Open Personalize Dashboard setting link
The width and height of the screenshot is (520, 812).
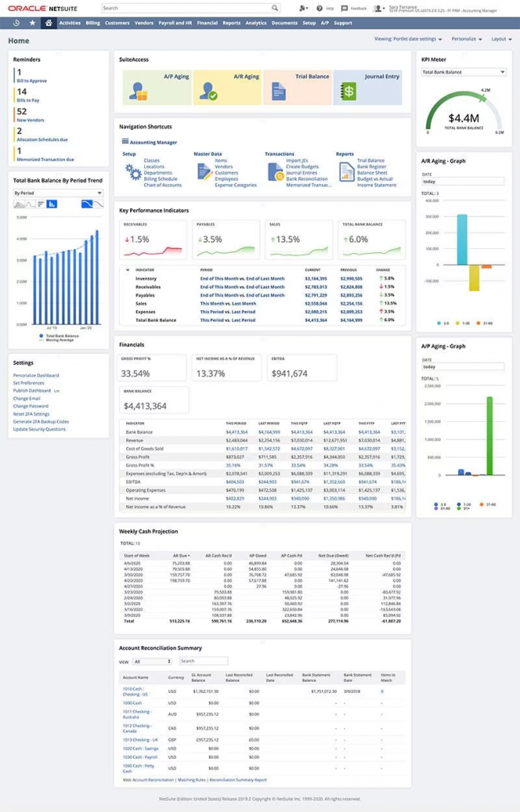(36, 375)
